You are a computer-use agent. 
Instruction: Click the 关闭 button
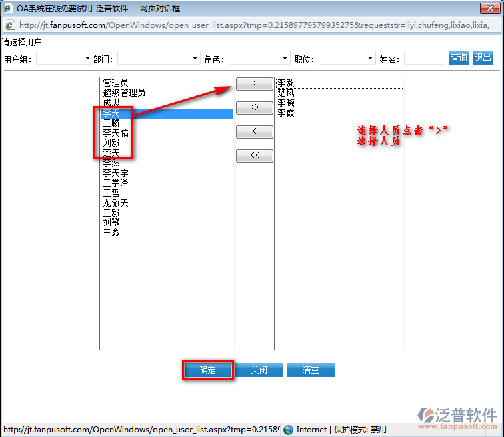(259, 370)
